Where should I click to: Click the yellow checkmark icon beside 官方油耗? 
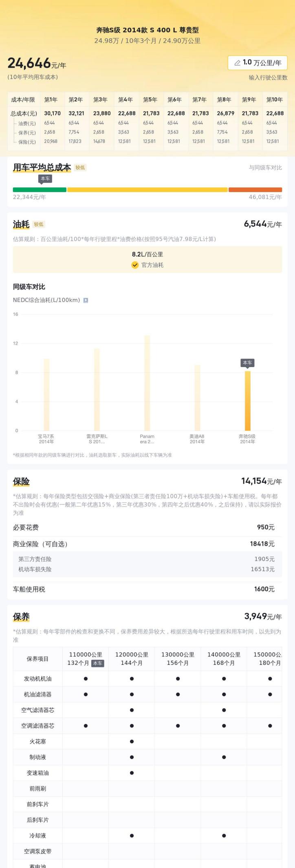[x=135, y=265]
